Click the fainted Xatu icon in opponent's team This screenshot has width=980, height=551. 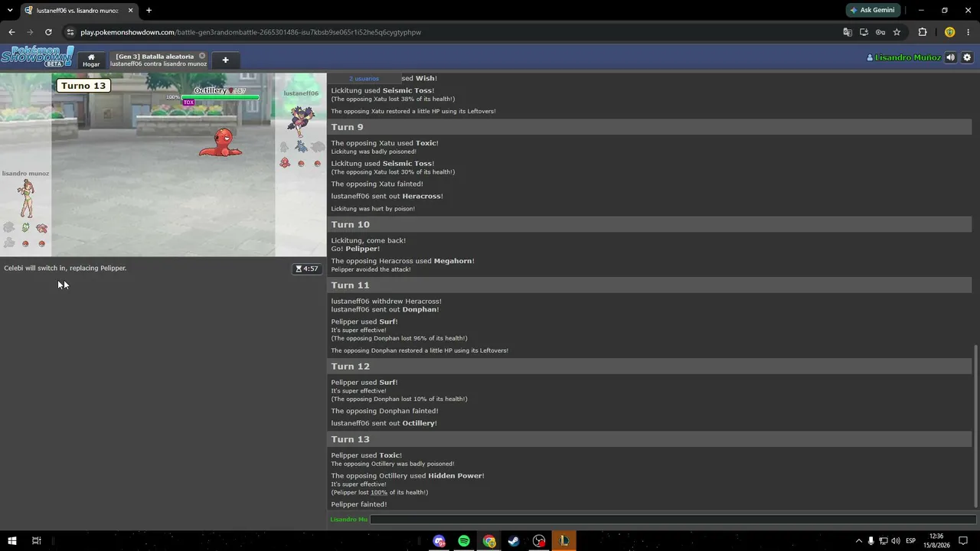pyautogui.click(x=285, y=146)
